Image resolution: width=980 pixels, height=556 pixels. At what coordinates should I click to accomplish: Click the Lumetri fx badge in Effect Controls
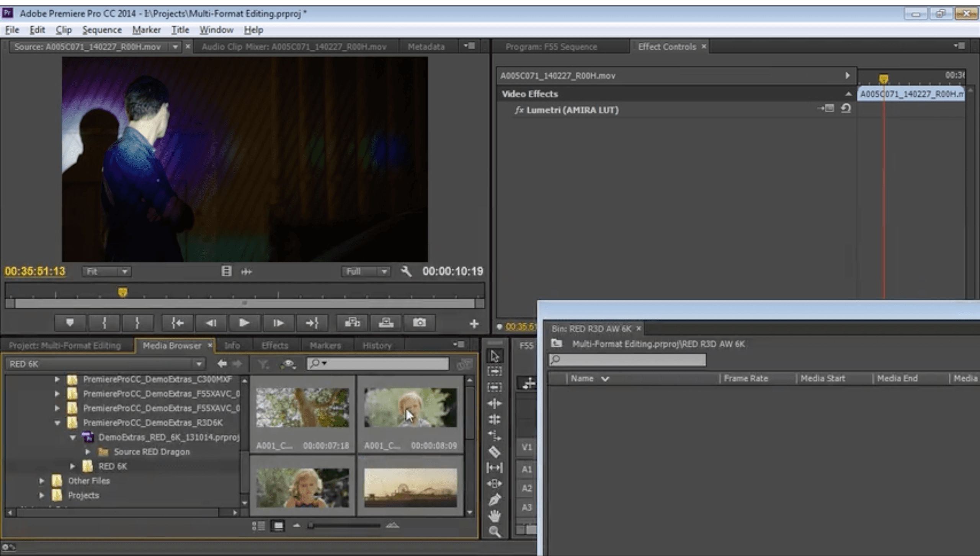pos(519,110)
